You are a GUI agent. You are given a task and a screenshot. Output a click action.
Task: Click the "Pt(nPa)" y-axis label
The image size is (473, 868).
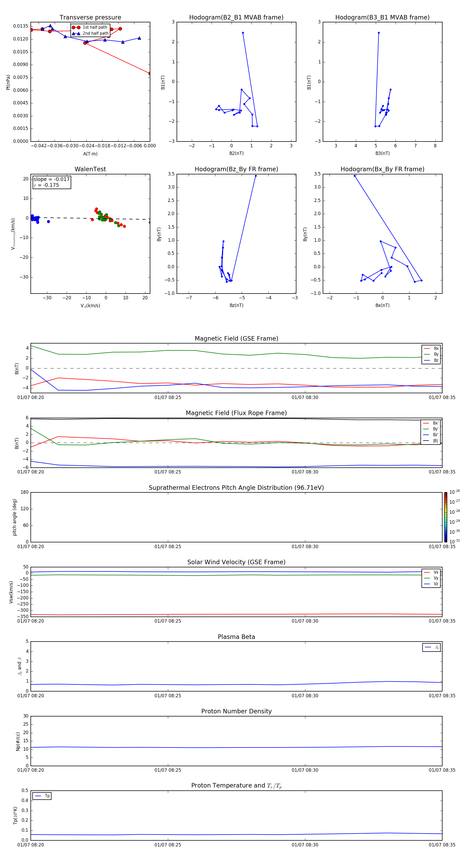8,82
